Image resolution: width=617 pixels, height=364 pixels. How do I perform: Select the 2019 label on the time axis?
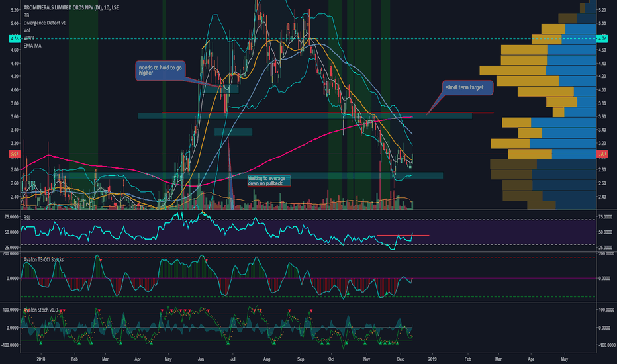point(432,359)
